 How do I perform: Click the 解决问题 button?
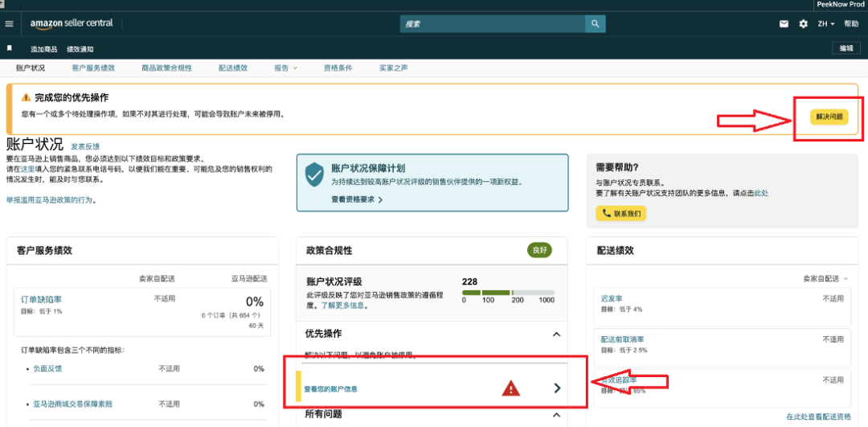point(829,117)
